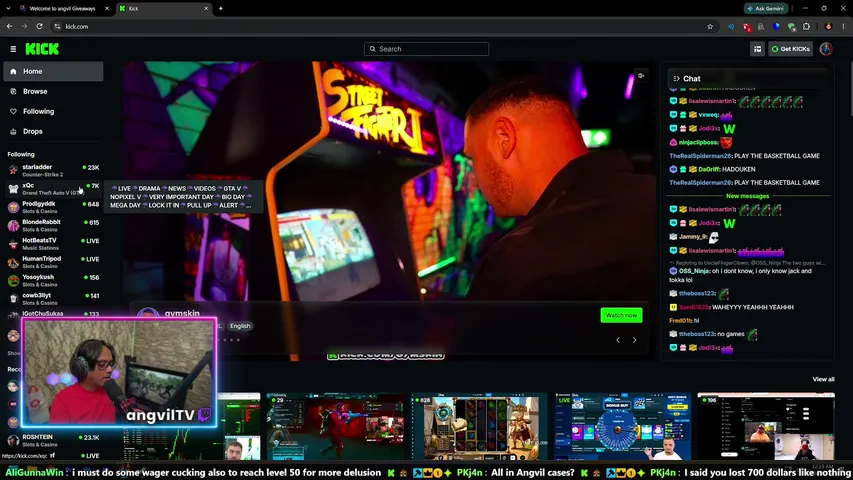The height and width of the screenshot is (480, 853).
Task: Select the Kick browser tab
Action: (163, 8)
